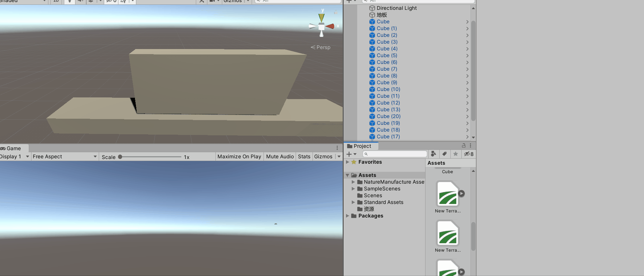644x276 pixels.
Task: Switch to the Project tab
Action: (x=361, y=146)
